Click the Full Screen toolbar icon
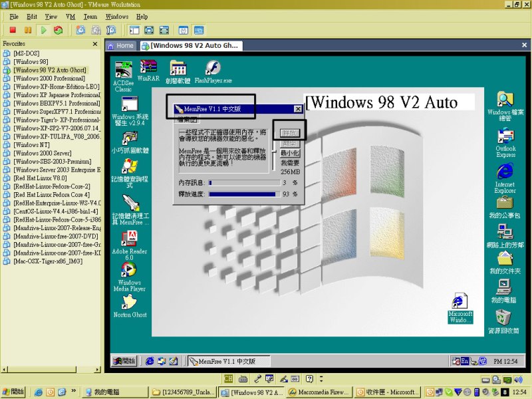This screenshot has width=532, height=399. (149, 30)
